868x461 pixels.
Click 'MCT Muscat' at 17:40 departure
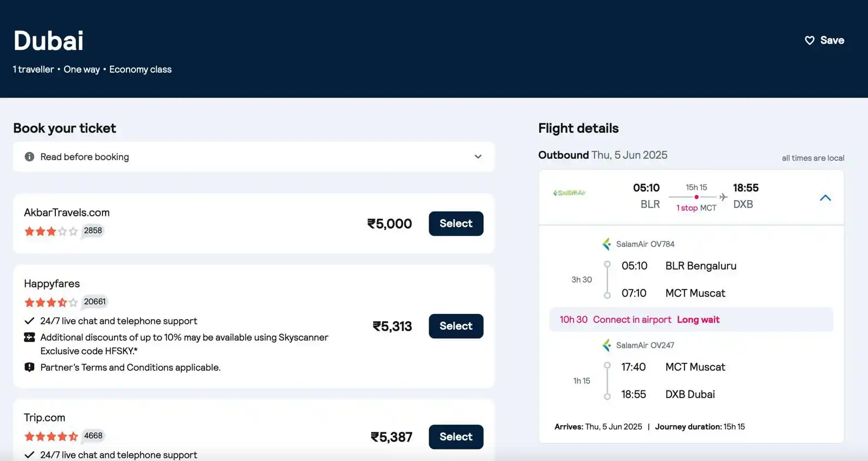click(x=695, y=367)
